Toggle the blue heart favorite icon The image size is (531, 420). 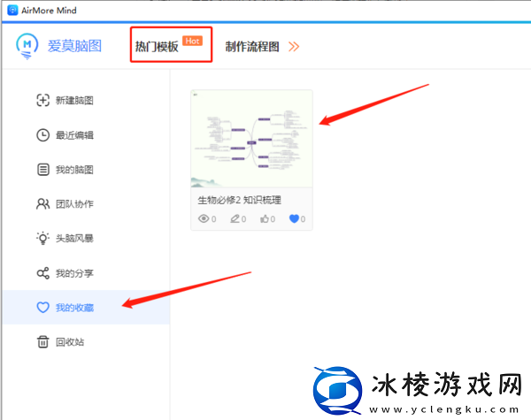295,218
